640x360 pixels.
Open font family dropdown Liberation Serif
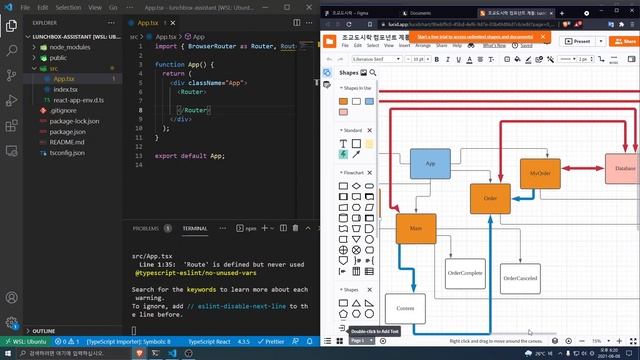[376, 60]
